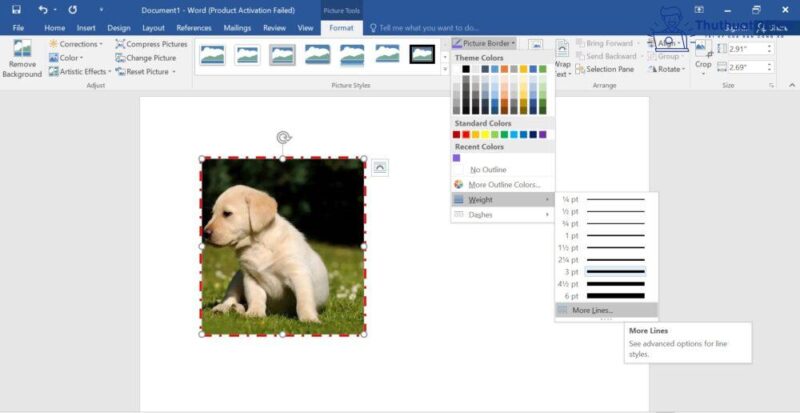Set border weight to 4½ pt

pyautogui.click(x=606, y=284)
